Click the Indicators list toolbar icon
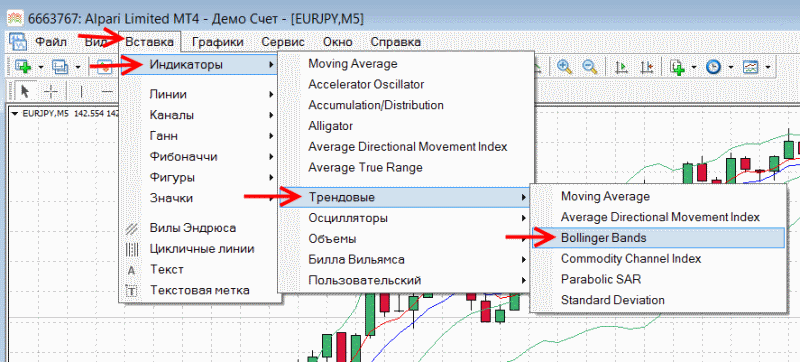The height and width of the screenshot is (362, 800). pos(678,67)
